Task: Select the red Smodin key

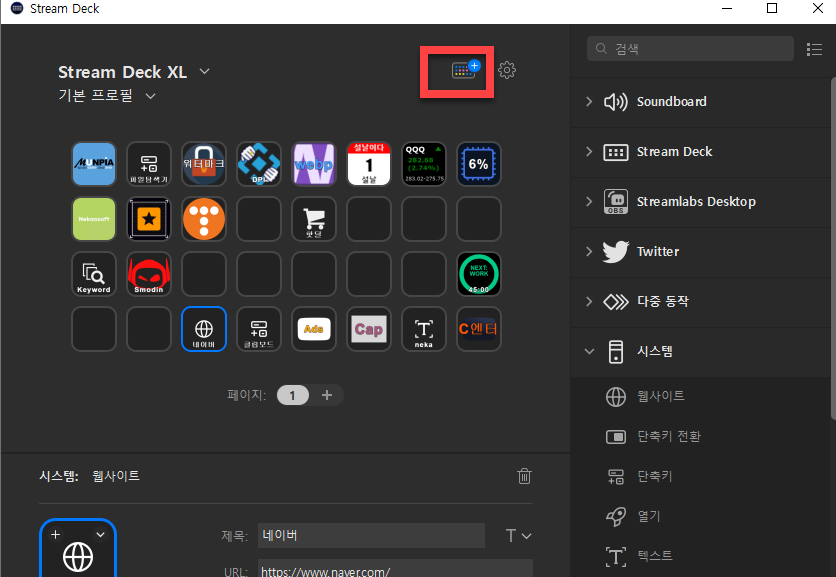Action: pyautogui.click(x=149, y=274)
